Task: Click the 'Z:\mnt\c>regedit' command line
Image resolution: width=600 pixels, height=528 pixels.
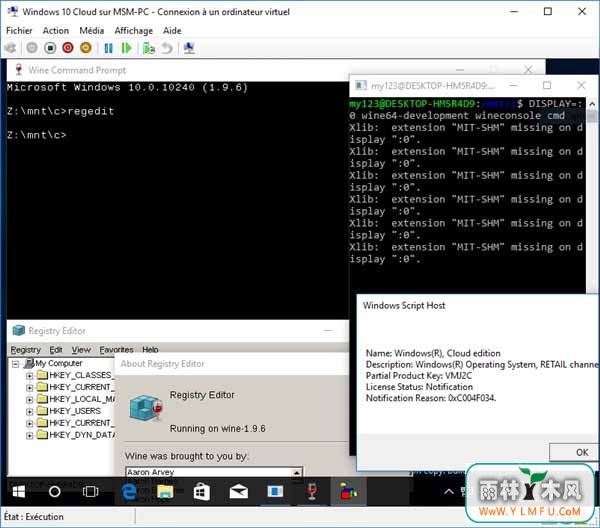Action: pyautogui.click(x=60, y=111)
